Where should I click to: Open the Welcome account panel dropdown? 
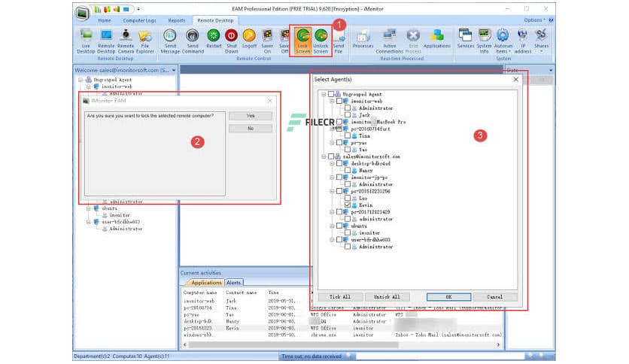coord(174,70)
